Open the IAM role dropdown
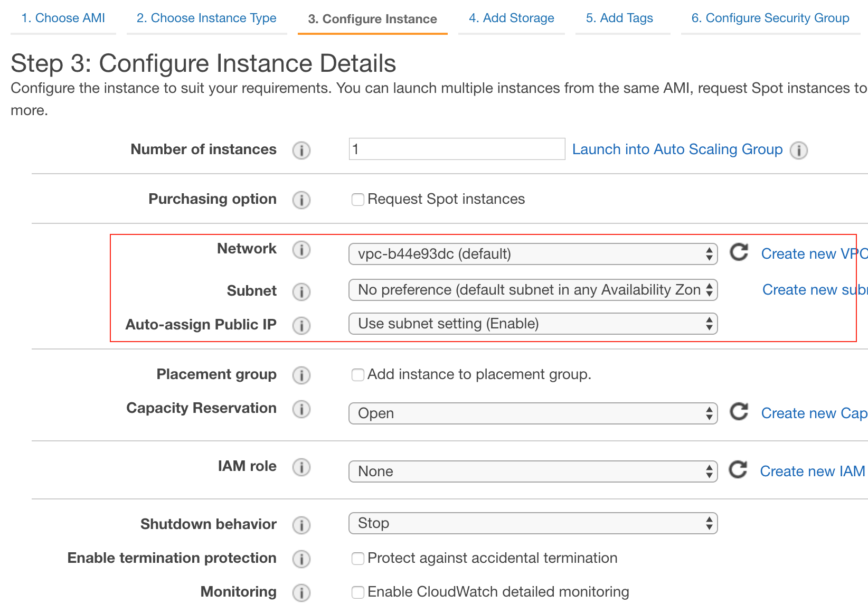868x604 pixels. point(533,471)
